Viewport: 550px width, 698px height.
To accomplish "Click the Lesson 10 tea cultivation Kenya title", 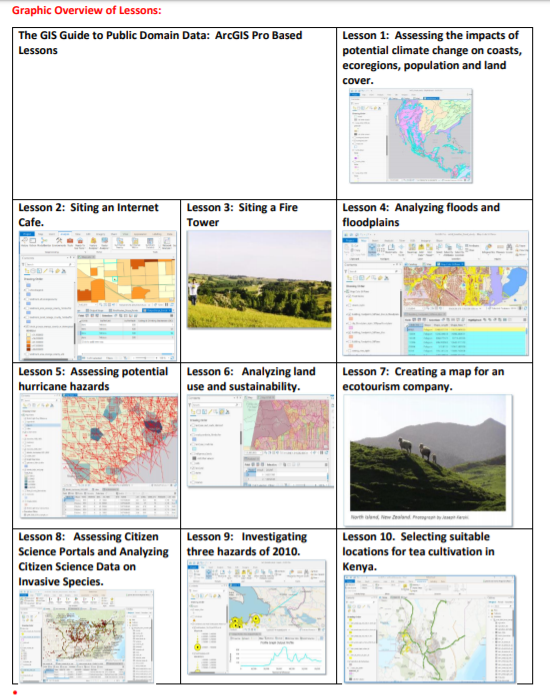I will point(418,552).
